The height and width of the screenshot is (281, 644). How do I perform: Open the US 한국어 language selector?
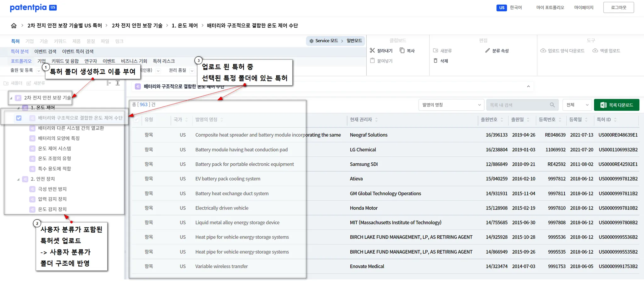pyautogui.click(x=509, y=8)
